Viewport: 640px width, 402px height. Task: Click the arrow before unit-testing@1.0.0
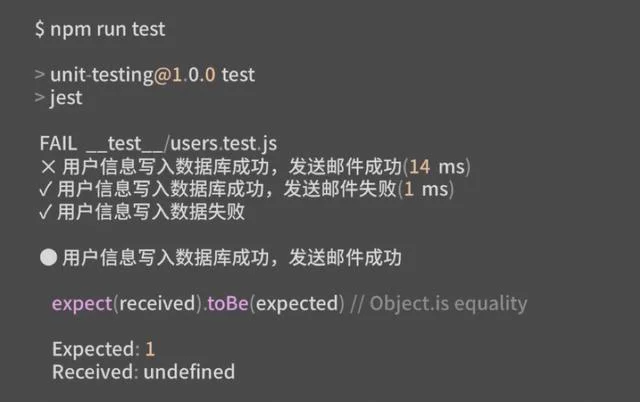[x=40, y=74]
